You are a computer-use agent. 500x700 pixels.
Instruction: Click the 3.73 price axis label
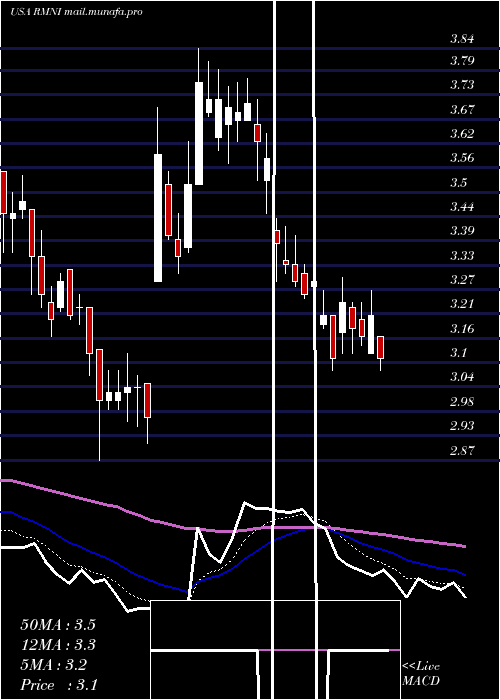(462, 85)
